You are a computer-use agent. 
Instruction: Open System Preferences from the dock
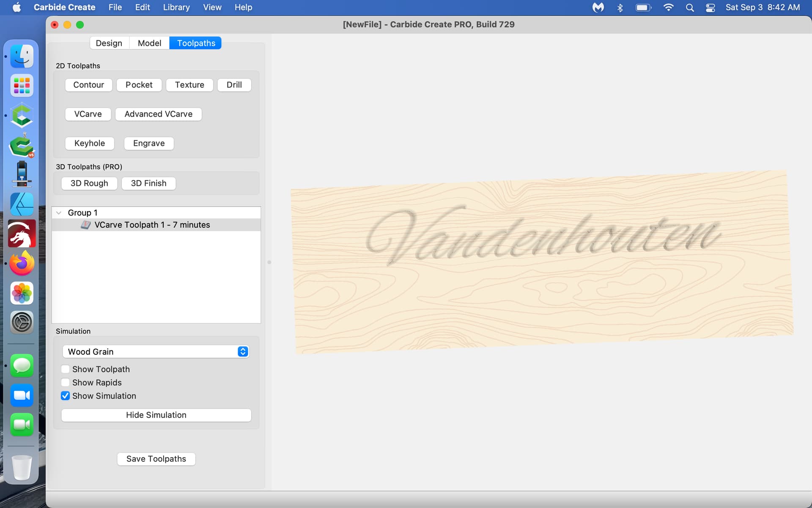point(22,323)
